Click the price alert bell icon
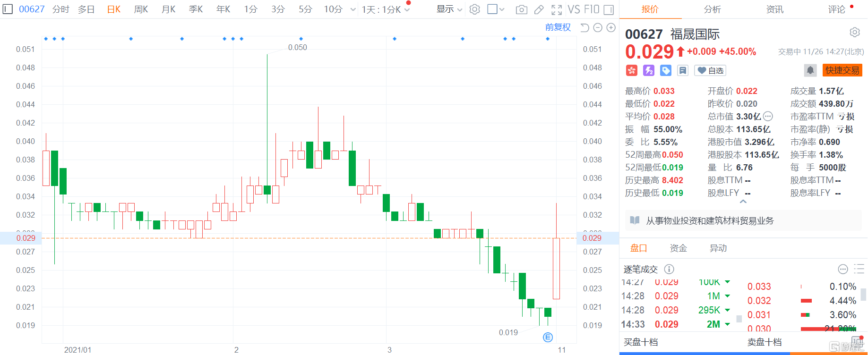 [810, 70]
